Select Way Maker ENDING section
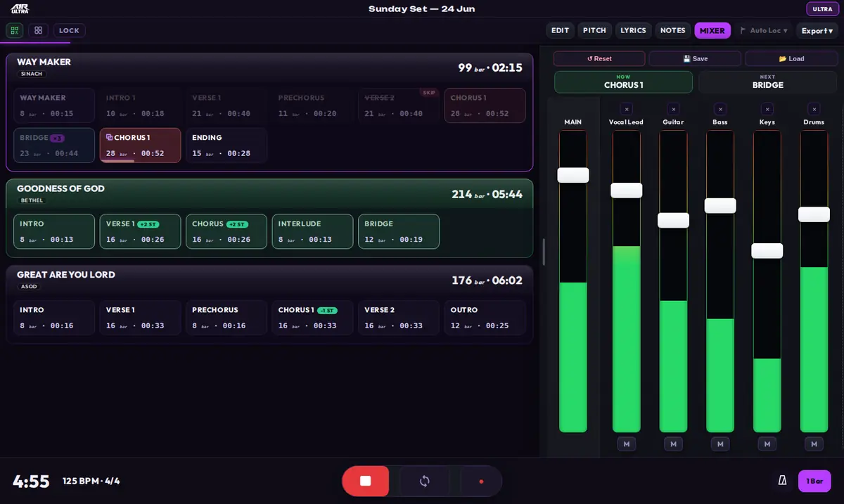The width and height of the screenshot is (844, 504). (x=226, y=145)
